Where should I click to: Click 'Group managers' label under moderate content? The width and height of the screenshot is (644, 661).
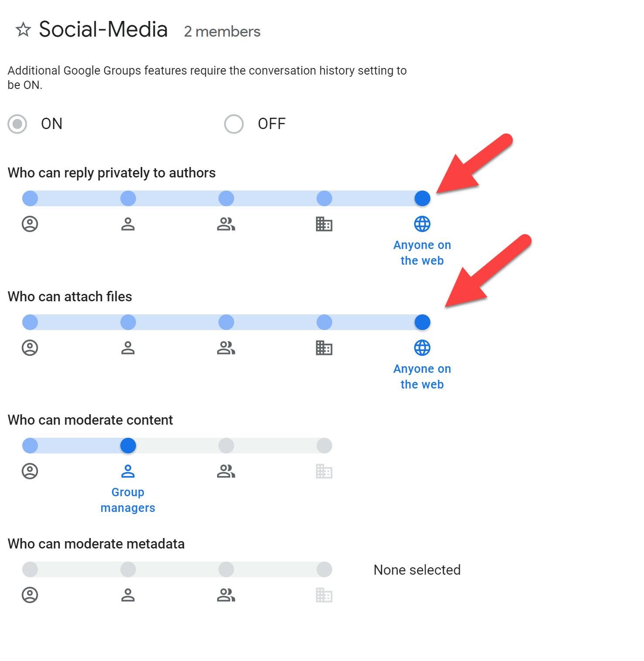pyautogui.click(x=128, y=500)
